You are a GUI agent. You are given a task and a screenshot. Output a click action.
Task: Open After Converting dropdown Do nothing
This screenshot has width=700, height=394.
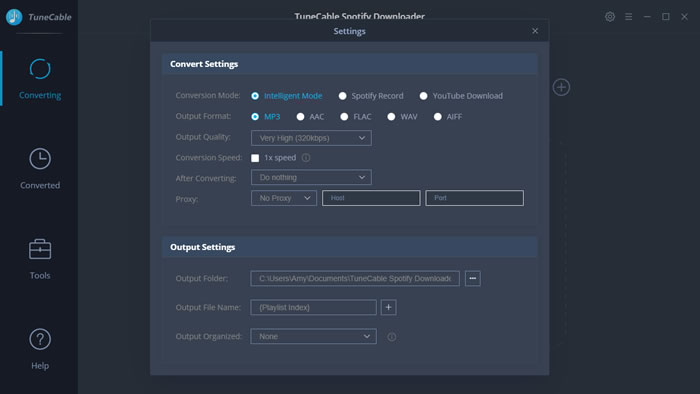click(x=311, y=177)
